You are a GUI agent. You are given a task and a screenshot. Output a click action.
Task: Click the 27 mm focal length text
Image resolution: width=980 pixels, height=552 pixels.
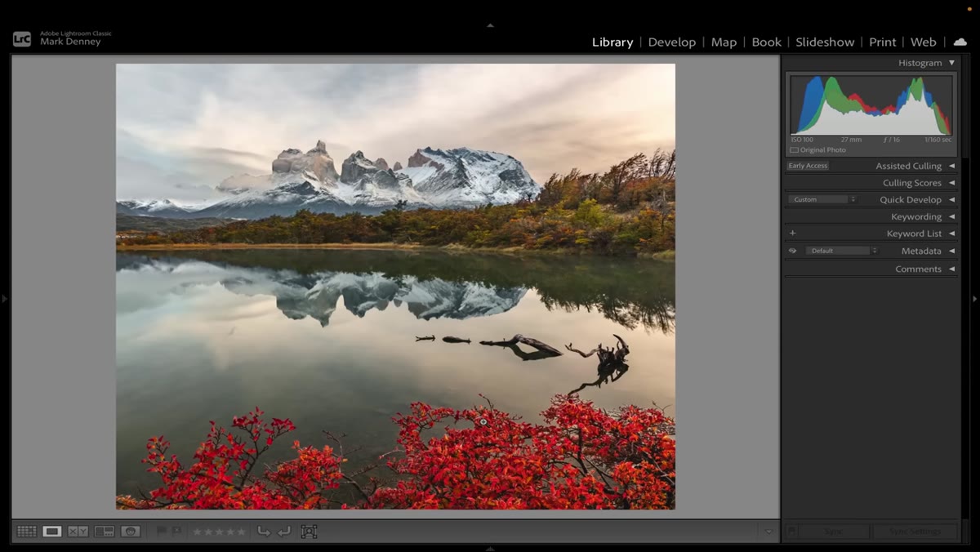851,140
